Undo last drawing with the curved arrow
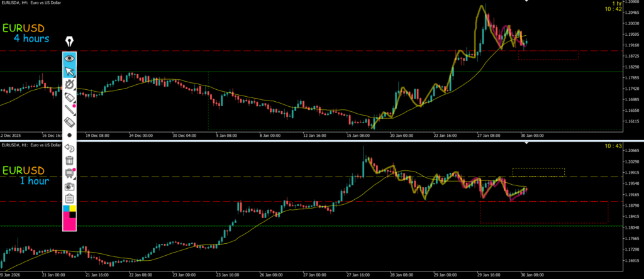644x279 pixels. [x=69, y=148]
